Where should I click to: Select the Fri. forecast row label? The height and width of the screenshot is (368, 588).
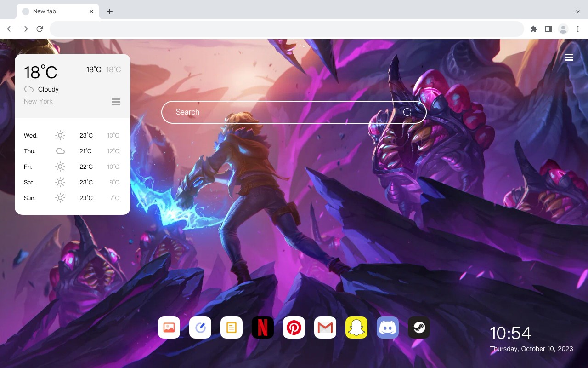tap(28, 167)
